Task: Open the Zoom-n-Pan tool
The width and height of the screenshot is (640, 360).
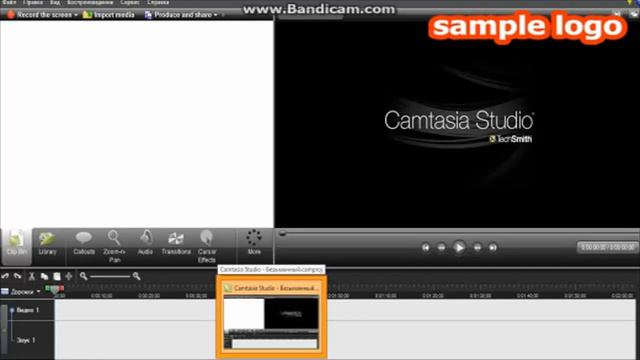Action: pyautogui.click(x=114, y=247)
